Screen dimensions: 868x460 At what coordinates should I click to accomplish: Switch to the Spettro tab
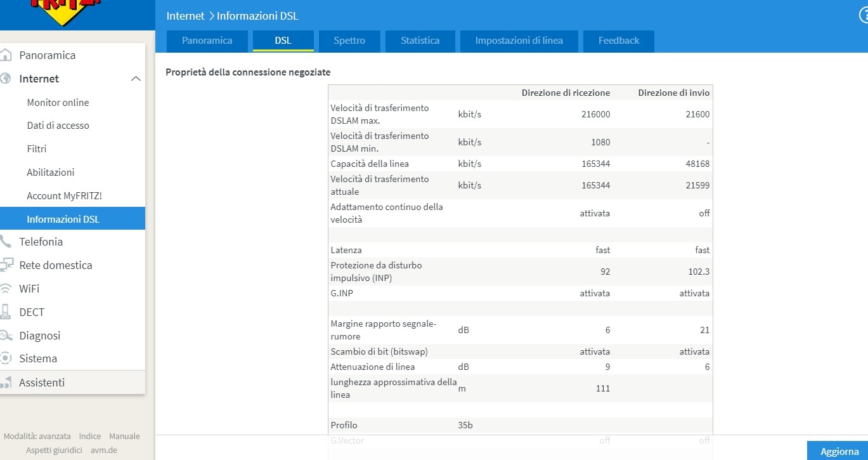click(x=349, y=41)
